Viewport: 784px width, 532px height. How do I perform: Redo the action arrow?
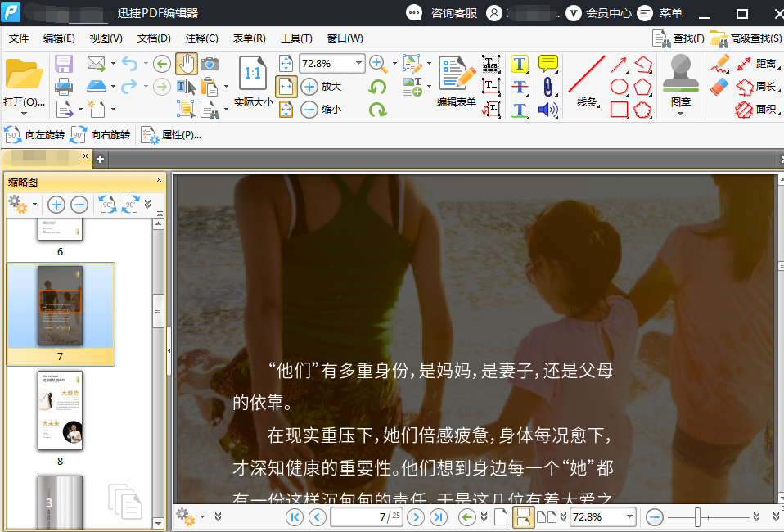coord(129,87)
